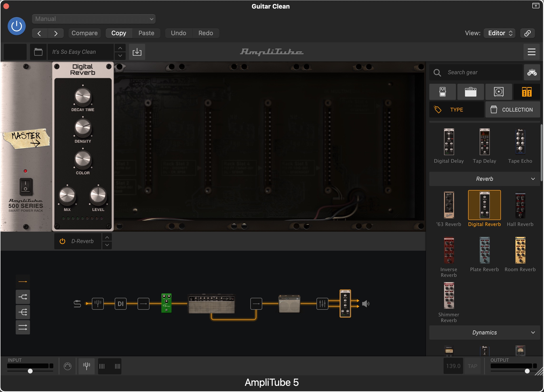Viewport: 544px width, 392px height.
Task: Open the preset browser folder icon
Action: pyautogui.click(x=38, y=52)
